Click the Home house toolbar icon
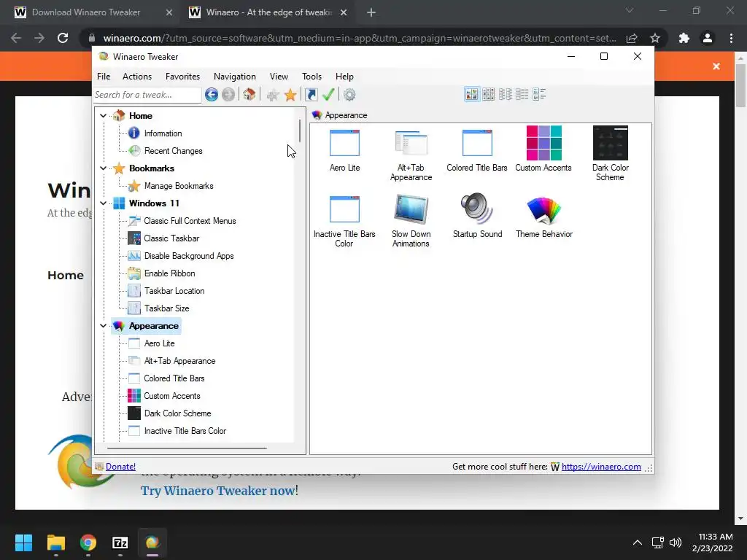This screenshot has width=747, height=560. (x=249, y=95)
